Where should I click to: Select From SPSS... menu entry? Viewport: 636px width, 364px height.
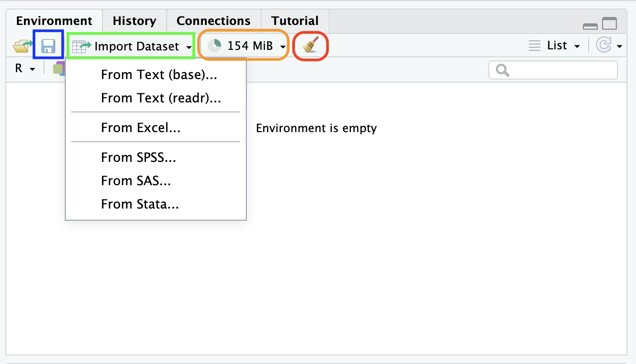click(x=138, y=158)
